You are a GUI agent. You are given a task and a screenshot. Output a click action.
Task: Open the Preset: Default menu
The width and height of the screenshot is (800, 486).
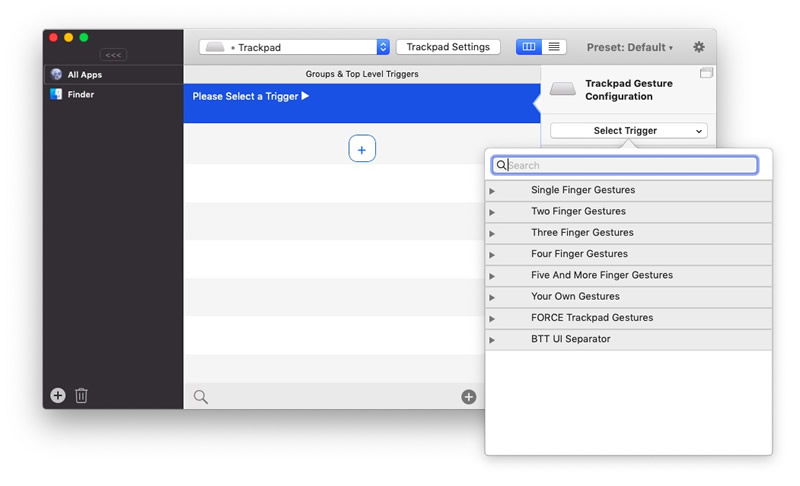(629, 47)
